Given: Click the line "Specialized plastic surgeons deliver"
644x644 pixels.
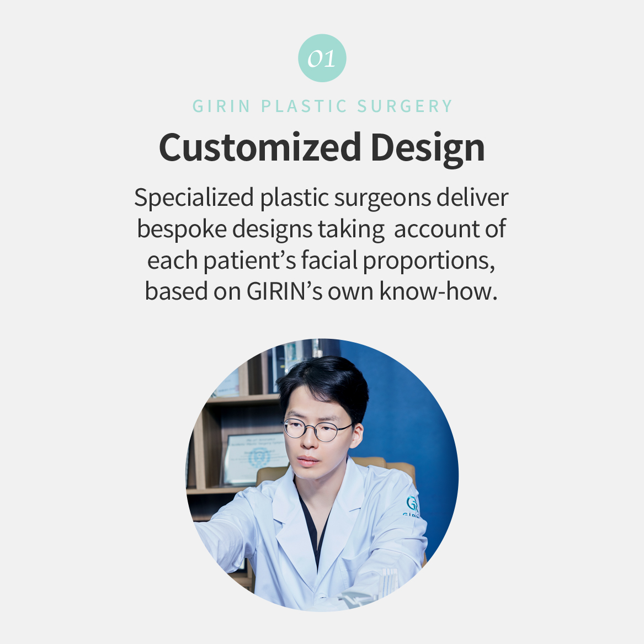Looking at the screenshot, I should (321, 198).
